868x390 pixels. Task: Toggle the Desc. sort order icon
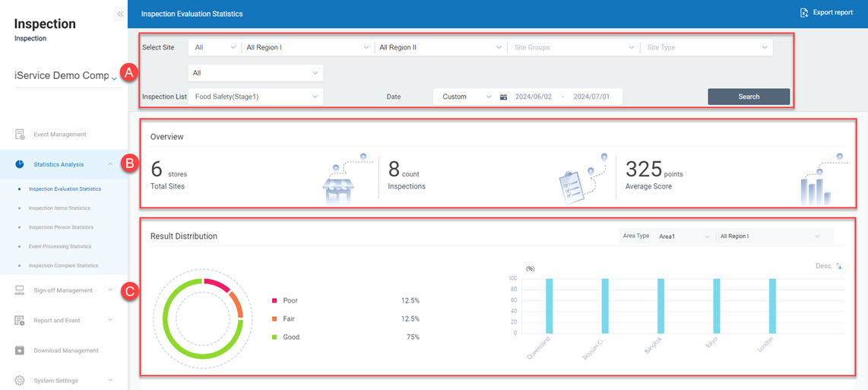coord(839,266)
